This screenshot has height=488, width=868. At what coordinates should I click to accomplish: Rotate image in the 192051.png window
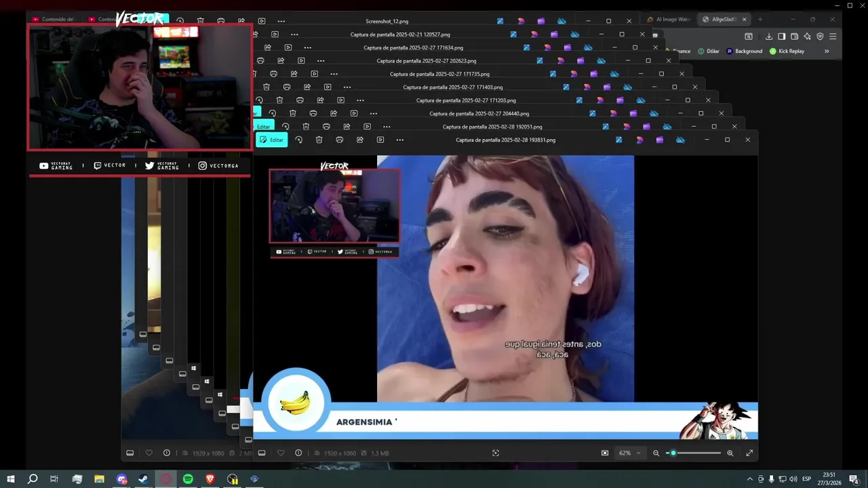point(285,127)
